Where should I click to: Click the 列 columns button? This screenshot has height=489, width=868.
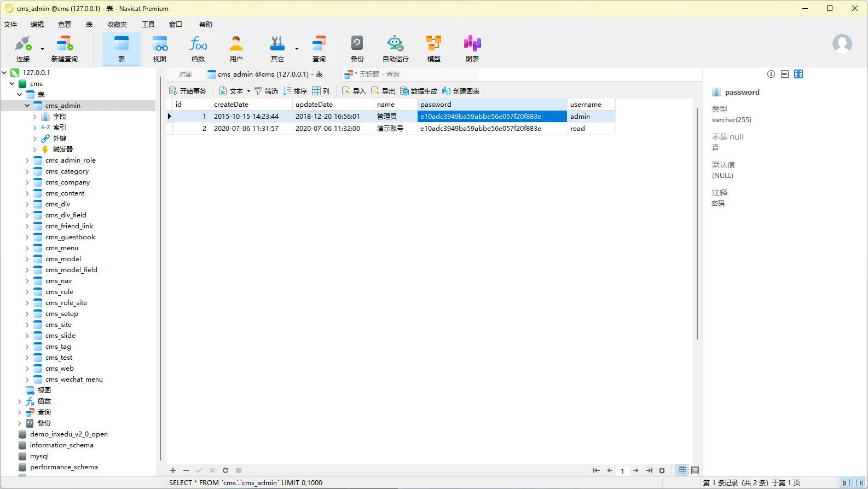point(321,91)
